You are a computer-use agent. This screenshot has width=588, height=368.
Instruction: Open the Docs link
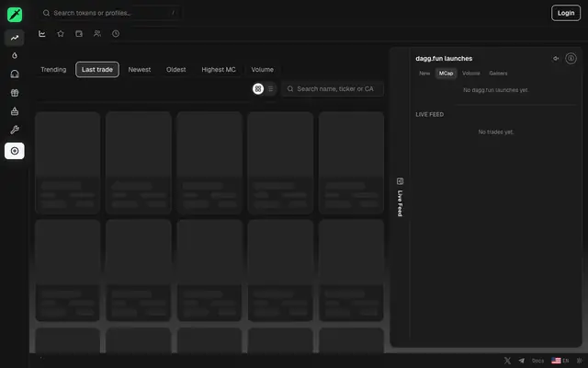[537, 361]
